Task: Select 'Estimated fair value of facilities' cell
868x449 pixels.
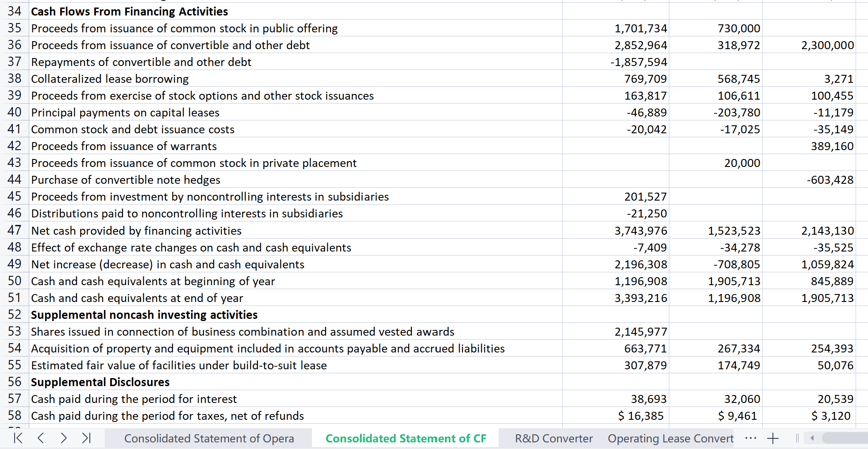Action: [x=296, y=365]
